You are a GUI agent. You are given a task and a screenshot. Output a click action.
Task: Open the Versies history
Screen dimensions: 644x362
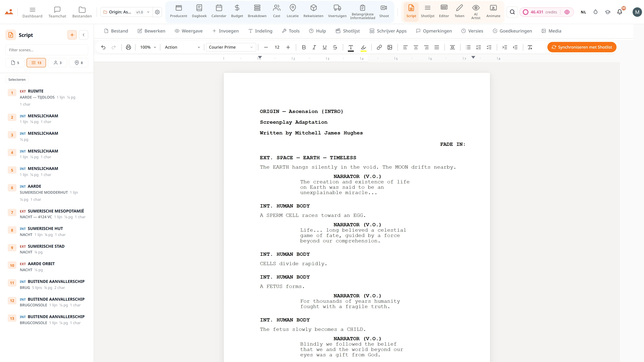(472, 31)
